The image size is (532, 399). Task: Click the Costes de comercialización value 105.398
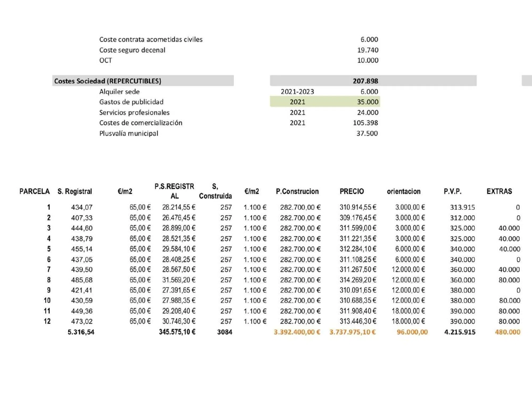365,123
